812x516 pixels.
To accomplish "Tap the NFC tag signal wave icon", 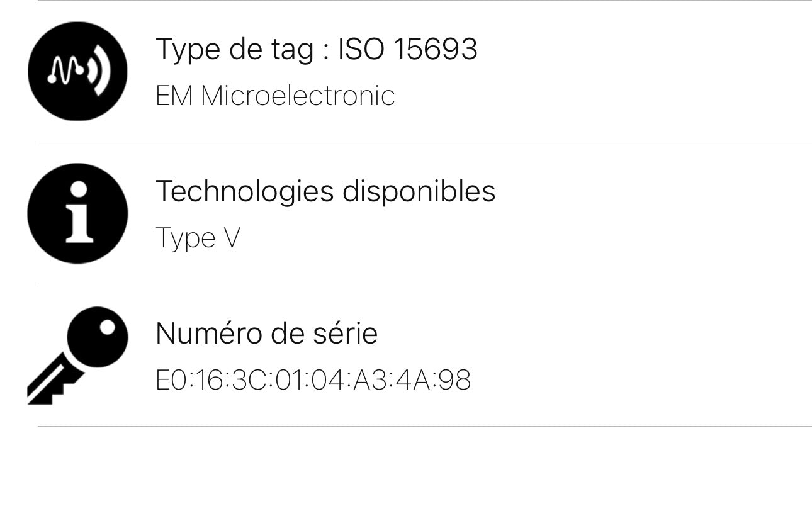I will tap(77, 71).
